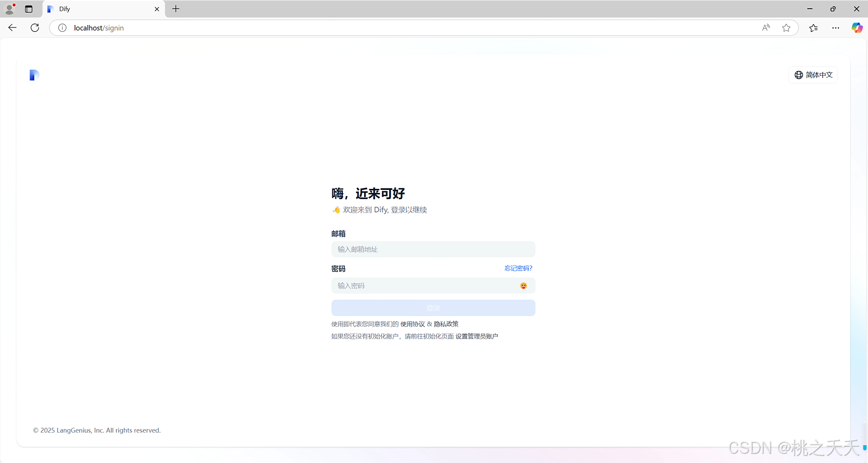Open the tab actions menu icon
This screenshot has width=868, height=463.
click(29, 9)
